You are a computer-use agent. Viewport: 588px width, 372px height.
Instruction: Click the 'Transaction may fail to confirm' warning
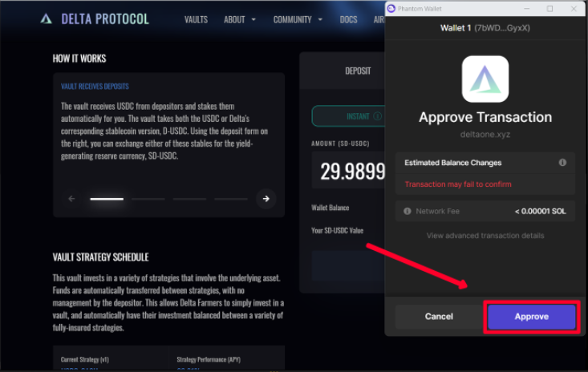[x=458, y=184]
